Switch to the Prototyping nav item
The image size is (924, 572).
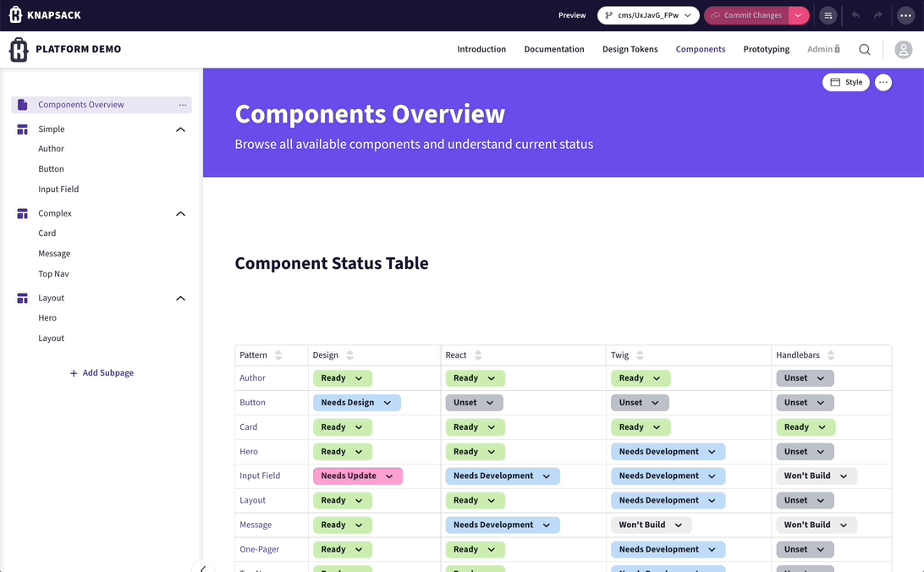tap(766, 49)
